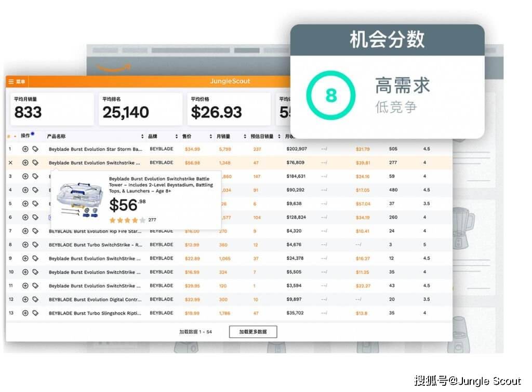Image resolution: width=532 pixels, height=392 pixels.
Task: Click the tag icon in row 12
Action: (x=35, y=300)
